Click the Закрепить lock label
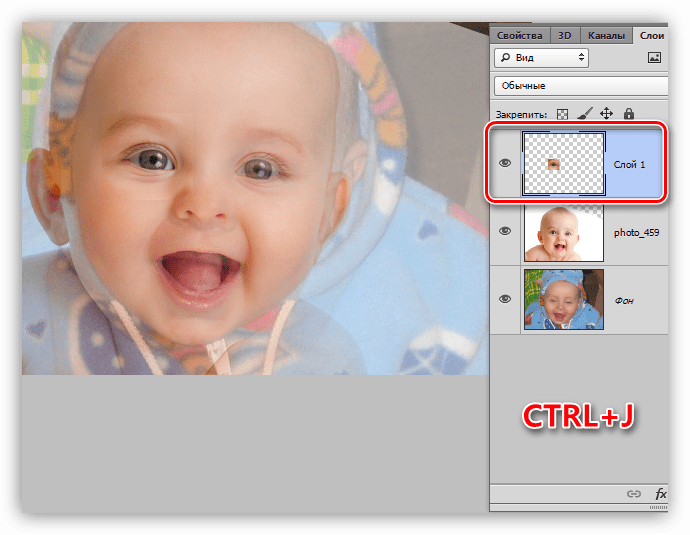The image size is (690, 535). (521, 115)
